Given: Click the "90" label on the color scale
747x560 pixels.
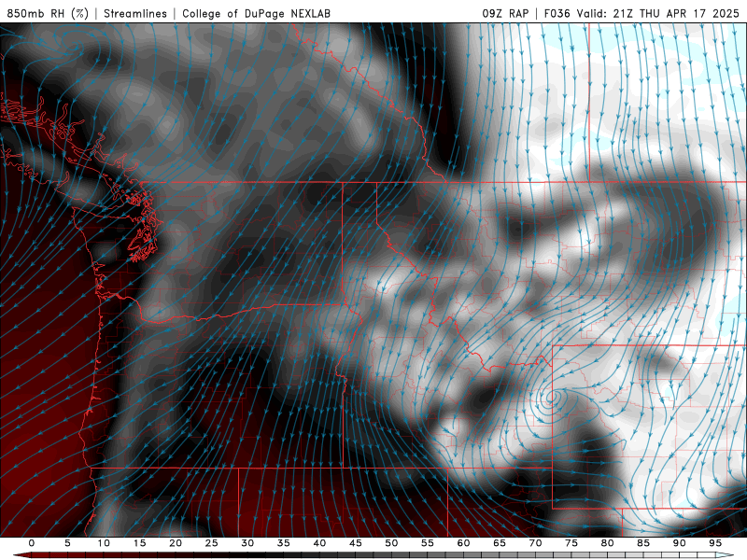Looking at the screenshot, I should click(679, 543).
